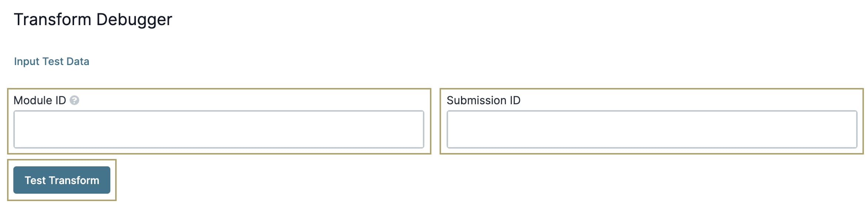Submit using Test Transform
This screenshot has width=868, height=207.
[x=62, y=180]
